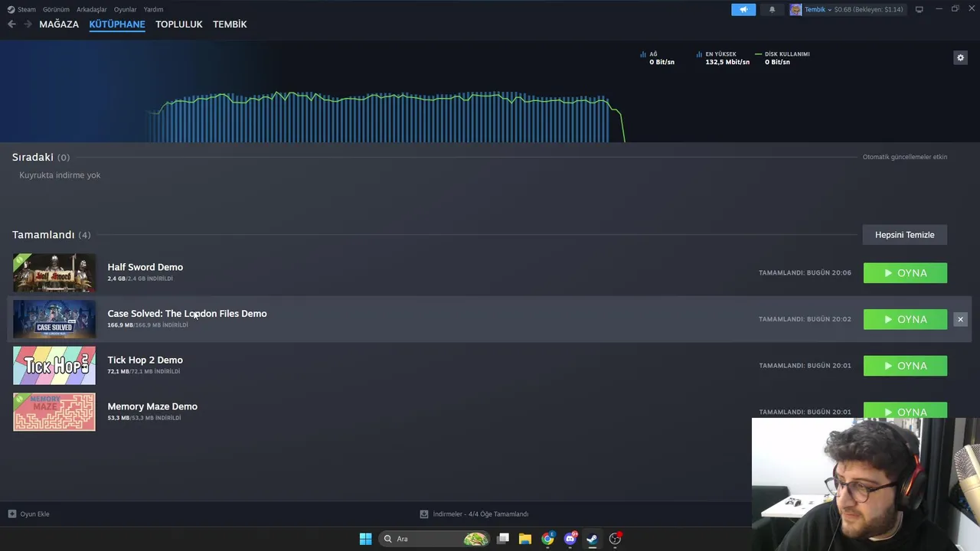Play Case Solved Demo with OYNA
Image resolution: width=980 pixels, height=551 pixels.
[905, 319]
